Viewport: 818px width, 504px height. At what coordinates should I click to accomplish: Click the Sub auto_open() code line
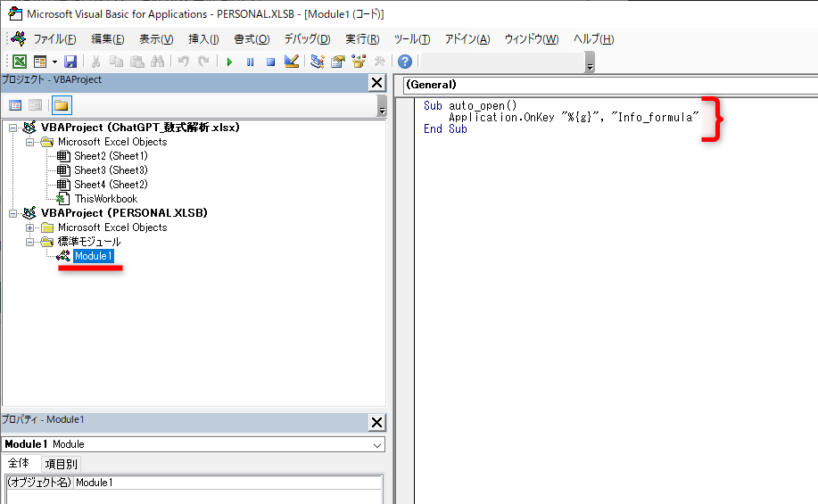(470, 106)
